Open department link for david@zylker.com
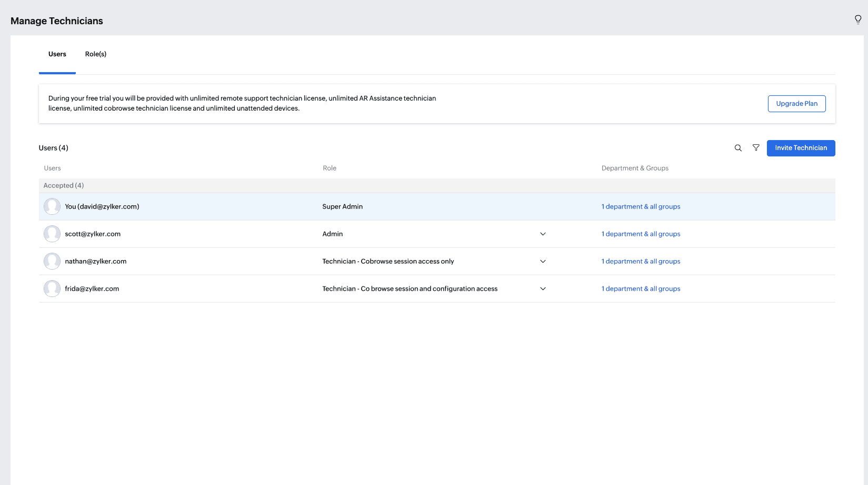Viewport: 868px width, 485px height. click(641, 206)
